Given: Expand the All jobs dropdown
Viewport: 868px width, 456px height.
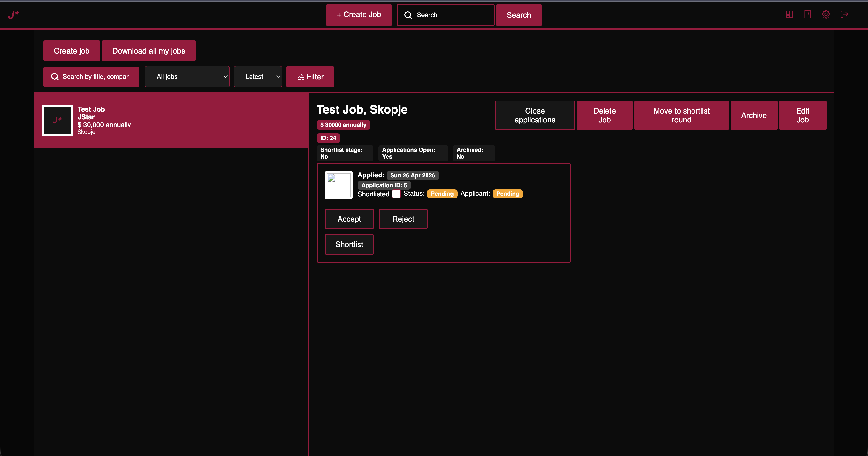Looking at the screenshot, I should [x=187, y=77].
